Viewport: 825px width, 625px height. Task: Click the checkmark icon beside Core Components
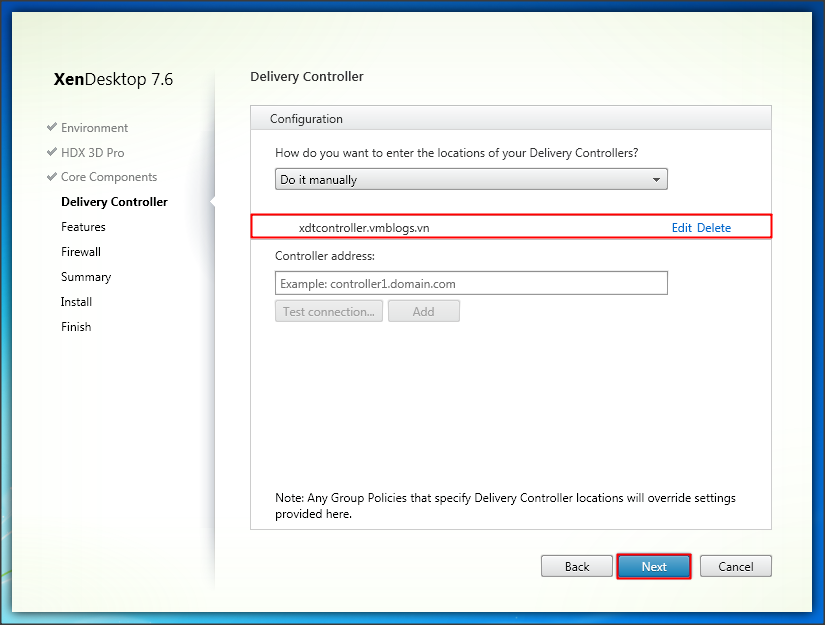point(51,177)
